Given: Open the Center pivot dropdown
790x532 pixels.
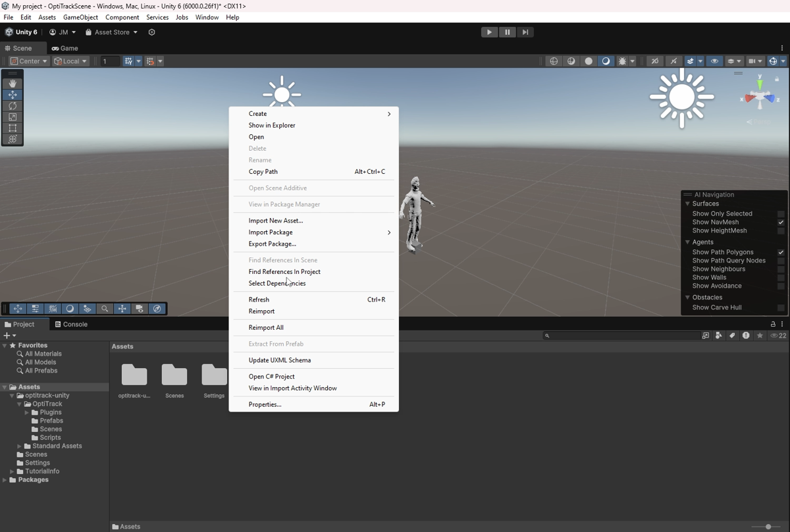Looking at the screenshot, I should coord(28,61).
